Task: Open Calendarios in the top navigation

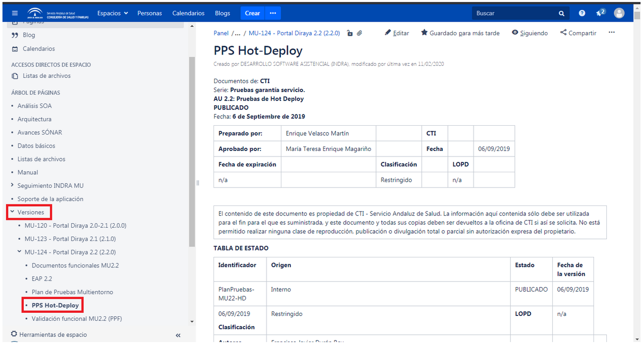Action: point(188,13)
